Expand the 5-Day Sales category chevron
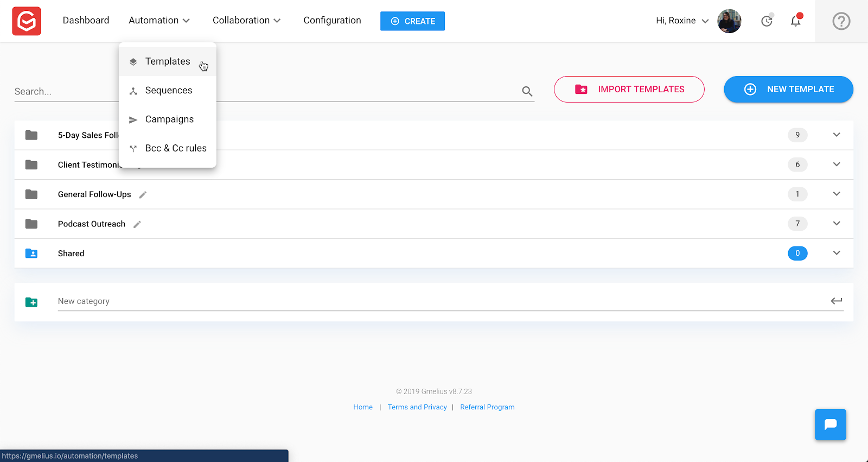This screenshot has width=868, height=462. 837,135
